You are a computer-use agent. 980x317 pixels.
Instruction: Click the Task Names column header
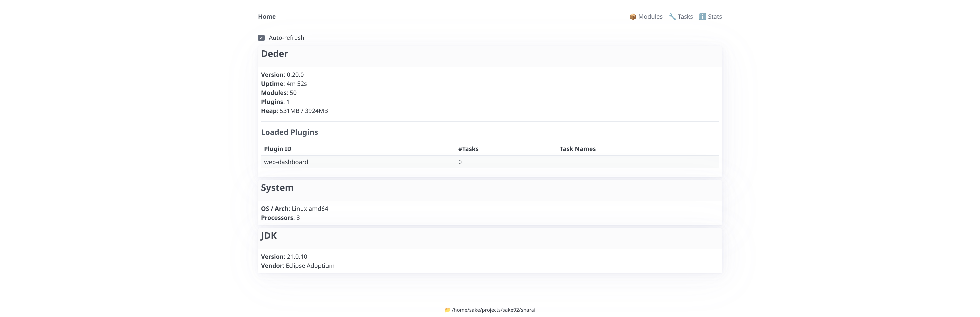tap(577, 149)
